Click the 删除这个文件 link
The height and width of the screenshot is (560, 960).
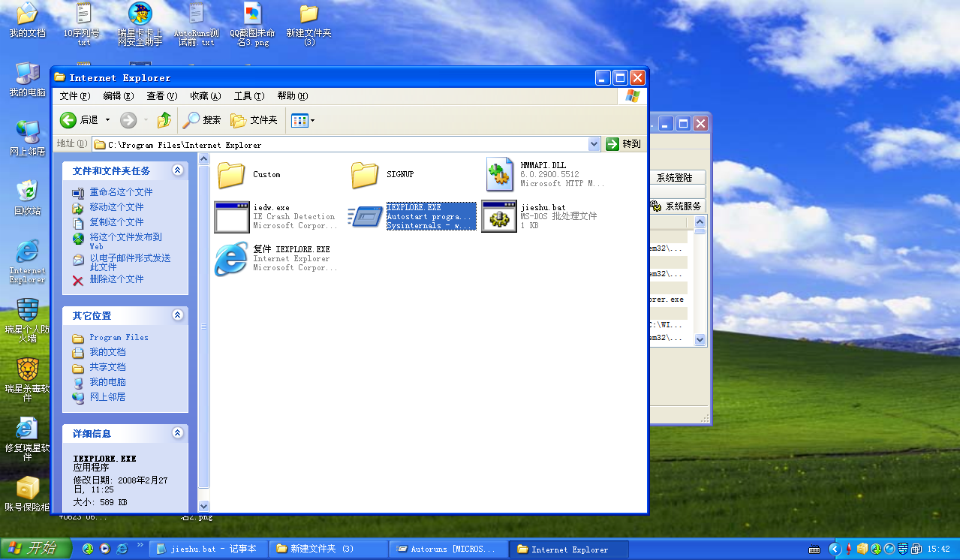click(x=116, y=279)
